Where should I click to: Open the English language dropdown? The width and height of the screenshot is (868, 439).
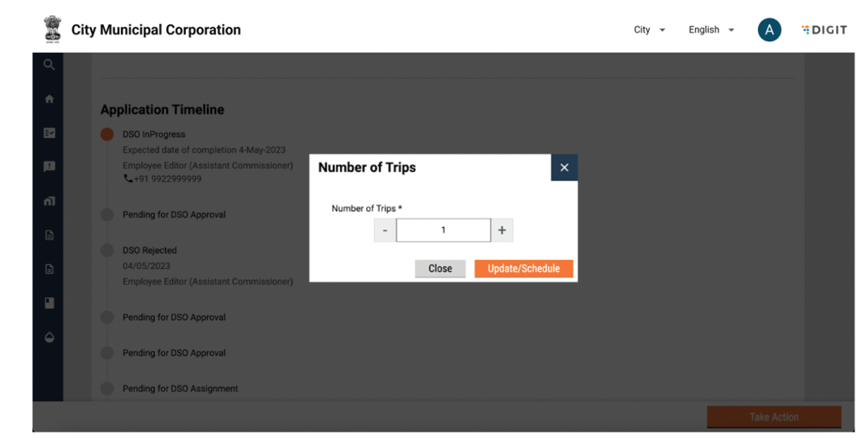click(x=711, y=30)
